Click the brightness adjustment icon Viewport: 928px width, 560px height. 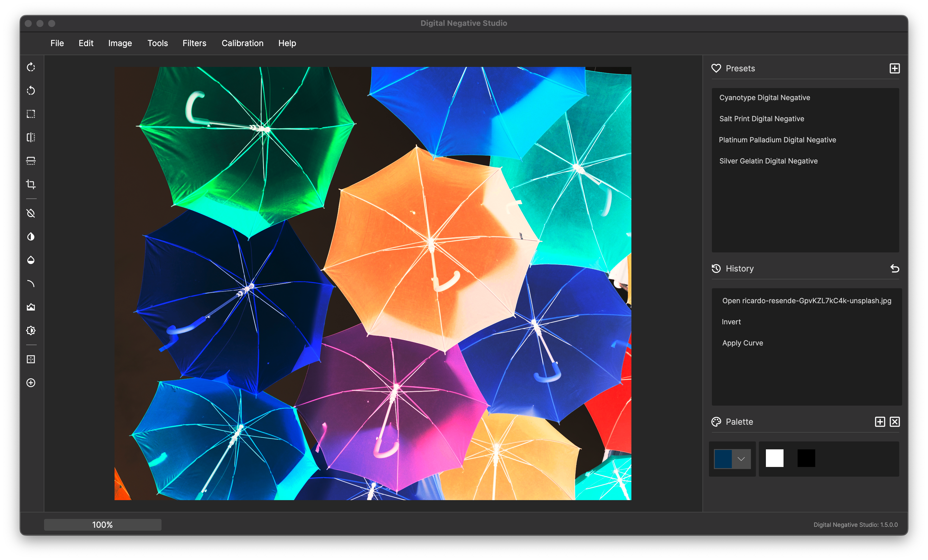tap(31, 330)
